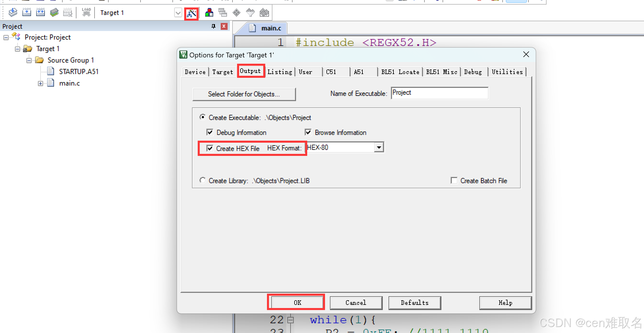Click the Batch Build layered icon
Image resolution: width=644 pixels, height=333 pixels.
tap(54, 13)
